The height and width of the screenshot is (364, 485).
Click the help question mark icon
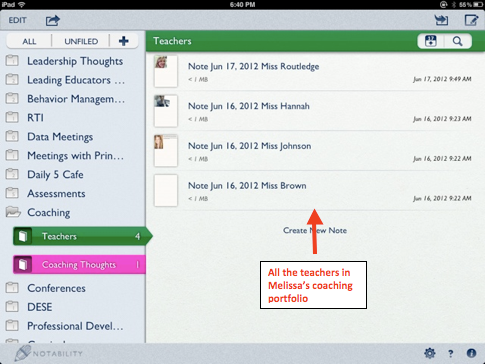click(450, 353)
